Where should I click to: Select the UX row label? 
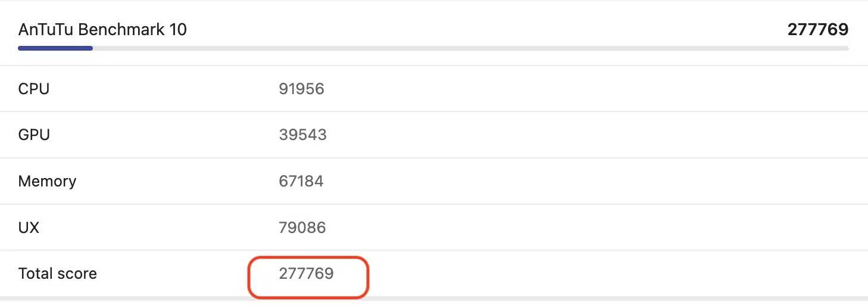(29, 228)
